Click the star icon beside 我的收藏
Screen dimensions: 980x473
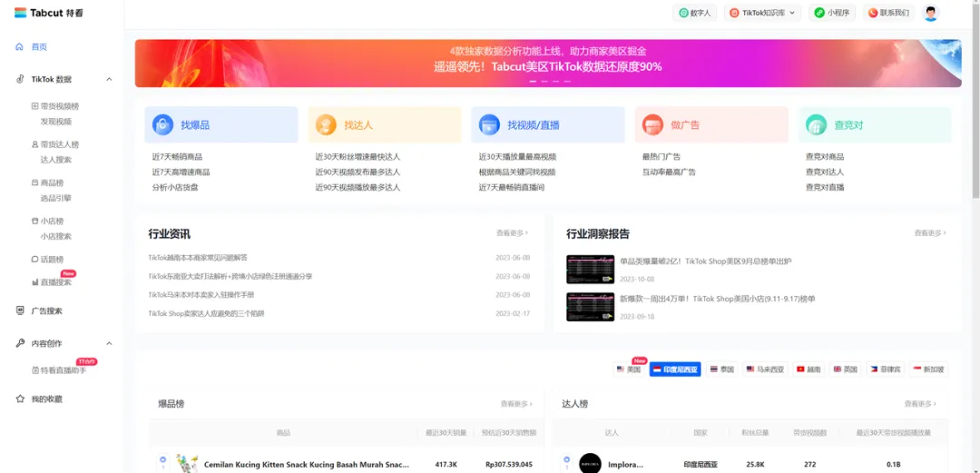20,399
